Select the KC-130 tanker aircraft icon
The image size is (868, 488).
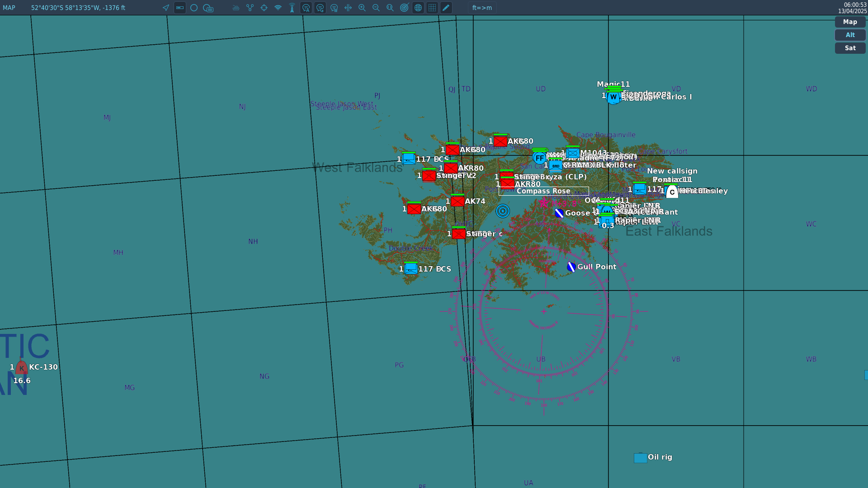21,367
